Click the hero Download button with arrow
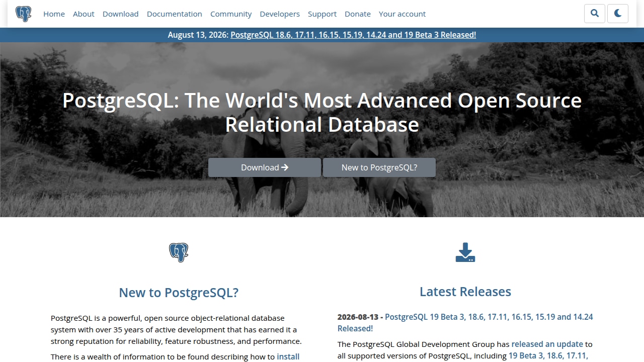 click(265, 167)
